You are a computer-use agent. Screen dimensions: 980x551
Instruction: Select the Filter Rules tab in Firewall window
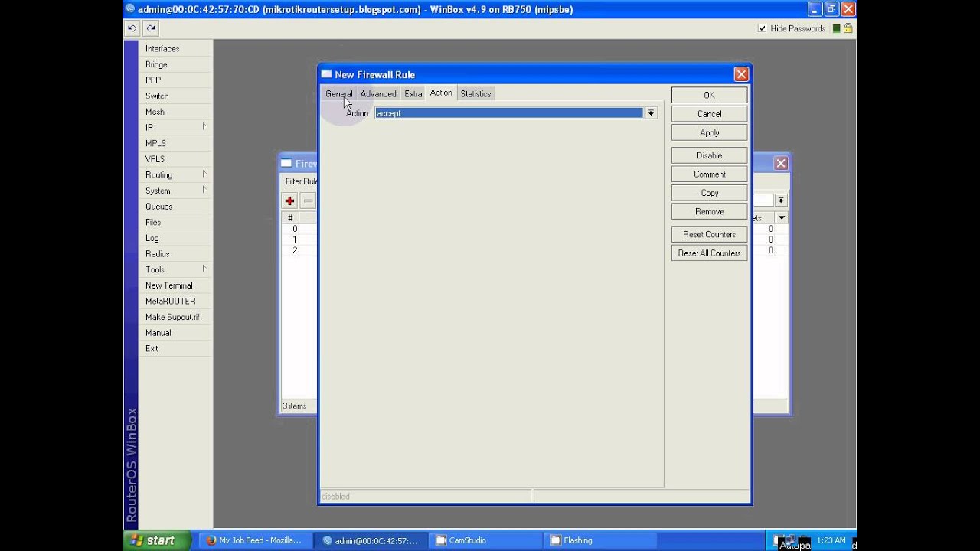tap(301, 181)
